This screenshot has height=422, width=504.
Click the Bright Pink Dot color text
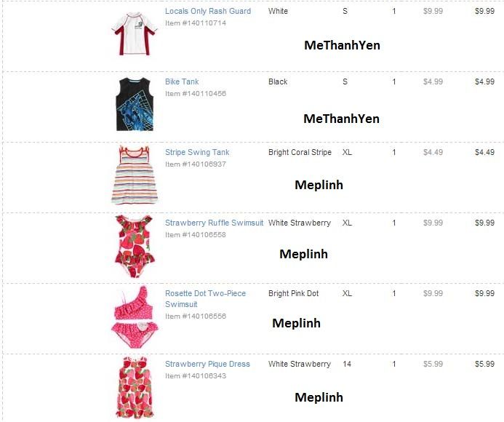pyautogui.click(x=294, y=293)
